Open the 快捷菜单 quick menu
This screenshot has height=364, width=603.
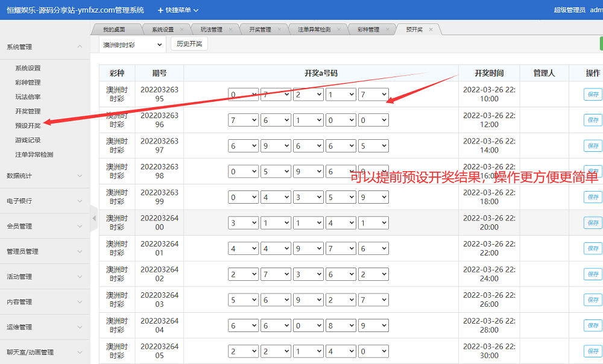pos(178,10)
